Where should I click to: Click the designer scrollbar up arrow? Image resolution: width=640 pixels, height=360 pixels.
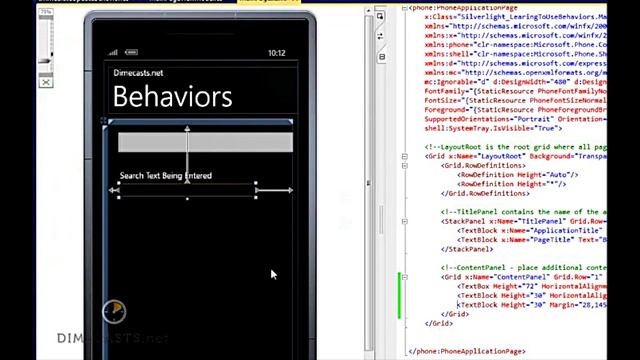[369, 11]
